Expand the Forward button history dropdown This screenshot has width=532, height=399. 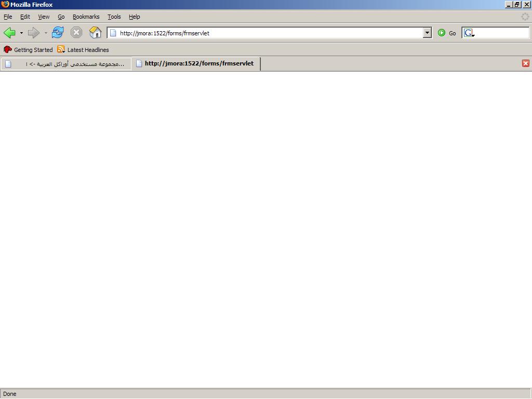pos(46,33)
